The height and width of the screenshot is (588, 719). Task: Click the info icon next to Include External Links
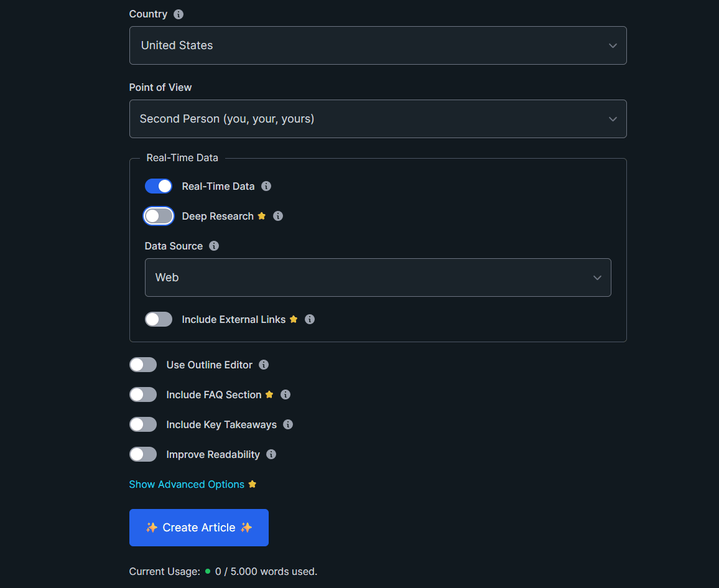tap(310, 319)
